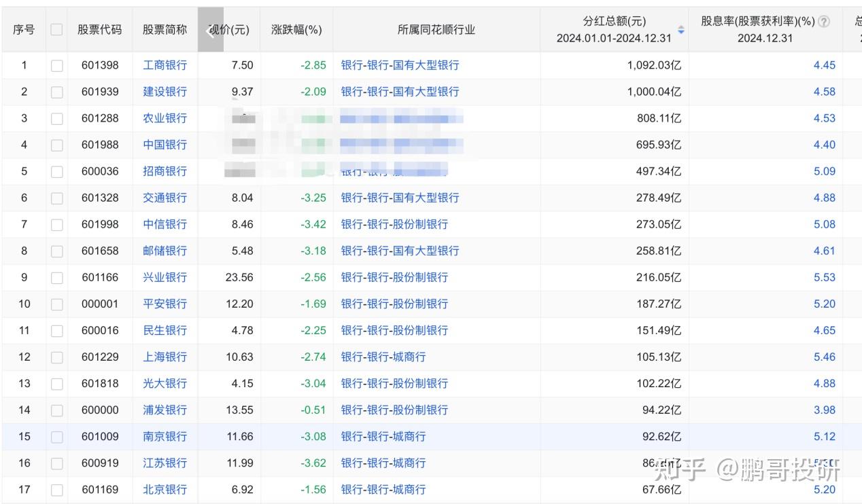
Task: Open 中信银行's 银行-银行-股份制银行 industry link
Action: 394,224
